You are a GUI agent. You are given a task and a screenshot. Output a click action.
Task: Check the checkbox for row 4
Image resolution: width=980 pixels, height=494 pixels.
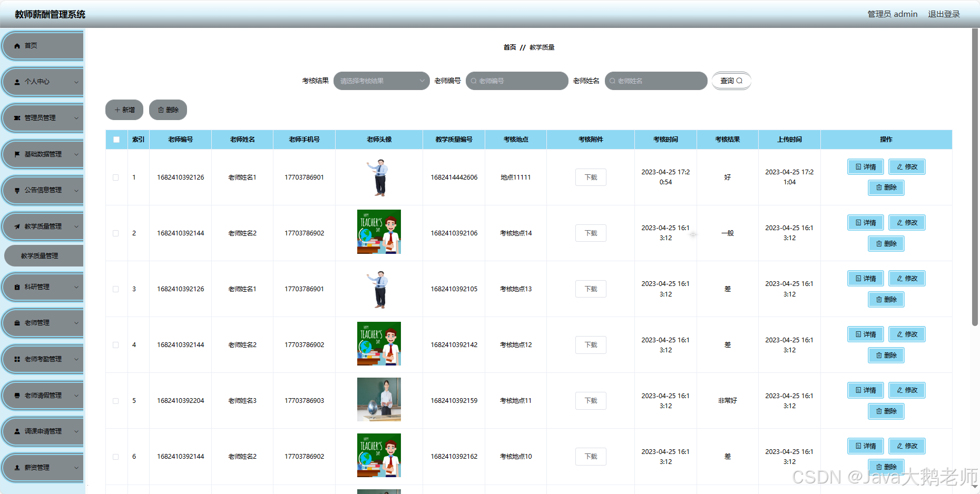tap(116, 345)
